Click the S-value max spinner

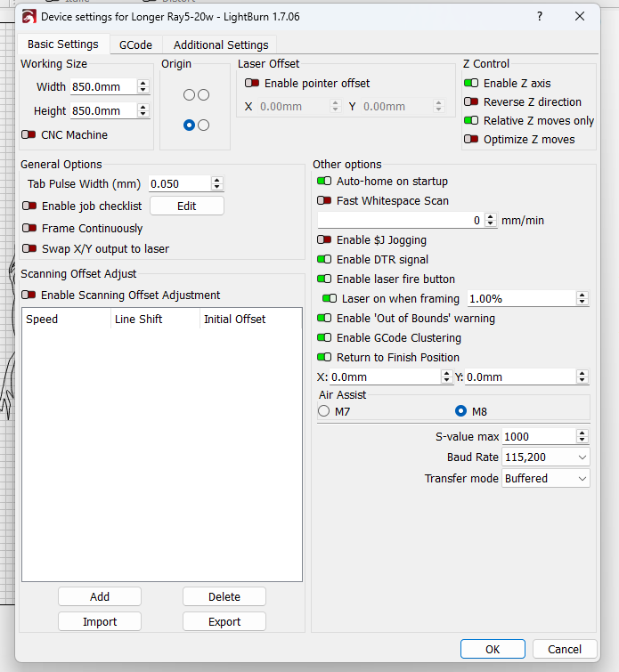[x=582, y=436]
